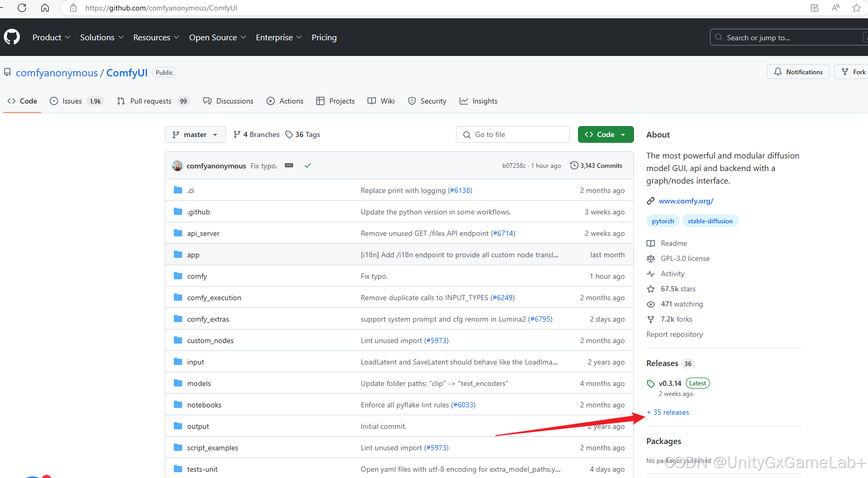Click Report repository link

click(674, 334)
